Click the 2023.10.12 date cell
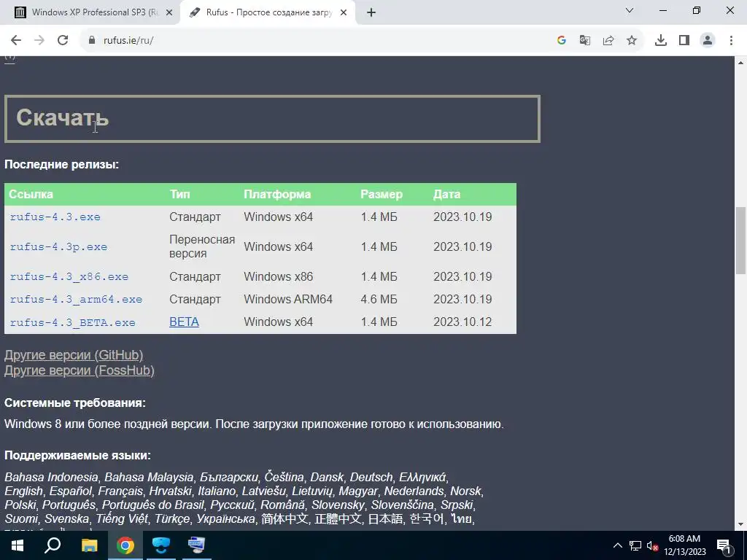This screenshot has width=747, height=560. (462, 322)
